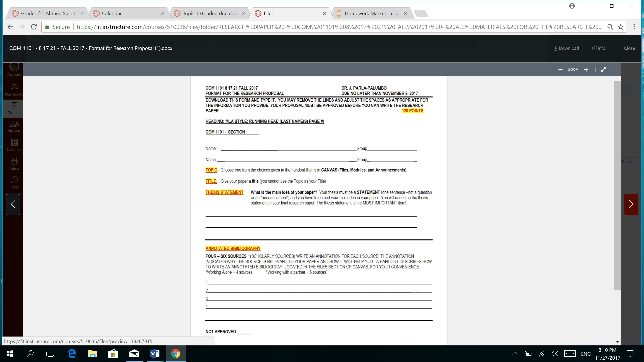Open battery status in system tray

pos(528,353)
